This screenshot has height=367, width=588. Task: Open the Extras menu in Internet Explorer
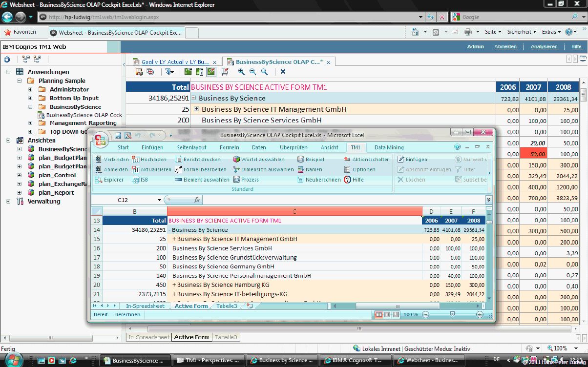(551, 32)
